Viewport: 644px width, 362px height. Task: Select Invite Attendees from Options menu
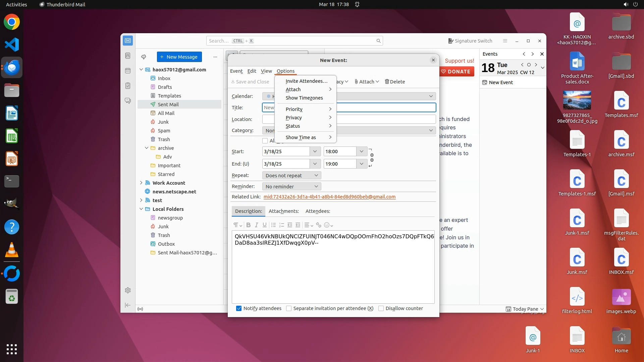point(306,81)
